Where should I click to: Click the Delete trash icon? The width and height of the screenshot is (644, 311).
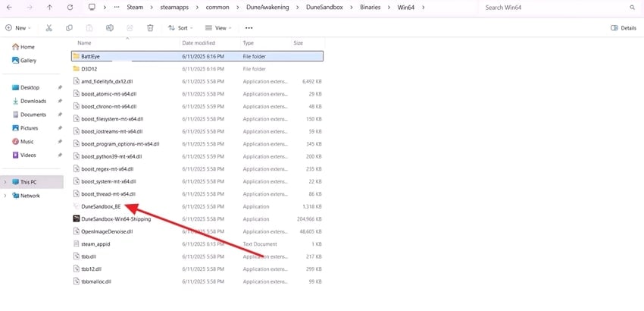tap(150, 28)
